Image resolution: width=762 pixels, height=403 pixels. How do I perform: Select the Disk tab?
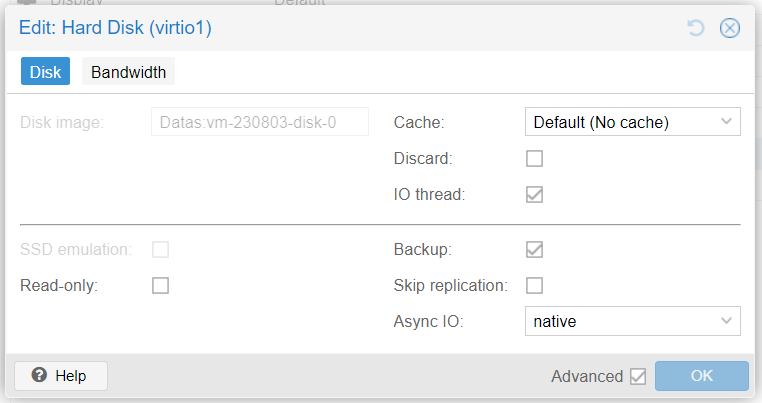[x=45, y=71]
